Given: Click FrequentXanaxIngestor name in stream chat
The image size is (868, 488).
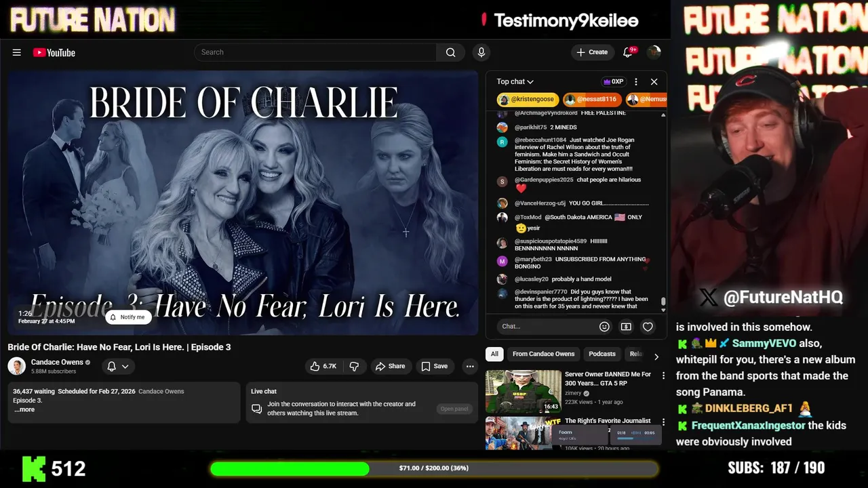Looking at the screenshot, I should click(x=748, y=426).
